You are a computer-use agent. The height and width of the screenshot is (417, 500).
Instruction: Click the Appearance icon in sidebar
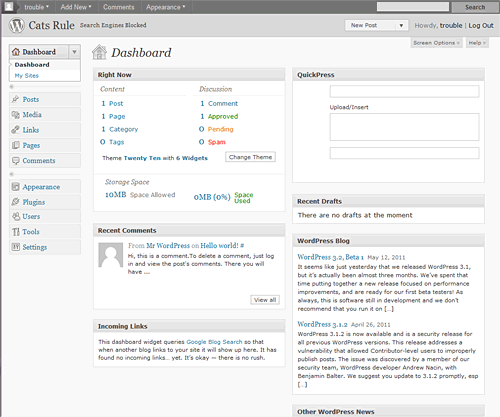(15, 187)
